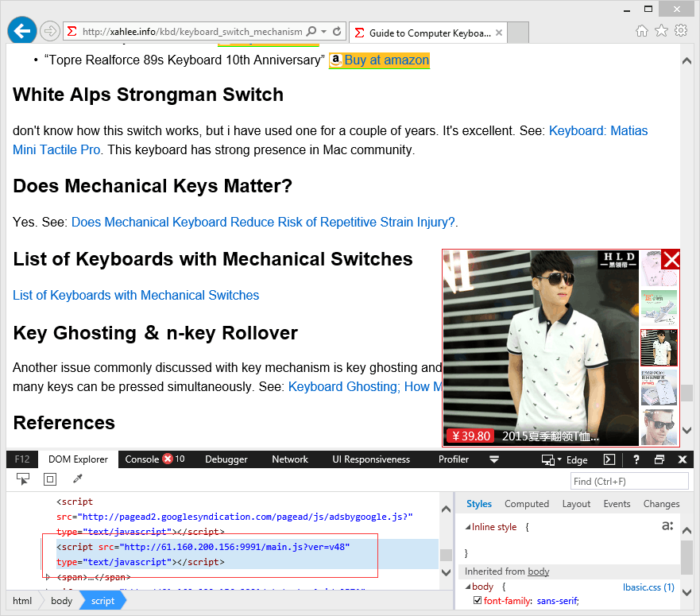Click the F12 developer tools label

tap(22, 459)
